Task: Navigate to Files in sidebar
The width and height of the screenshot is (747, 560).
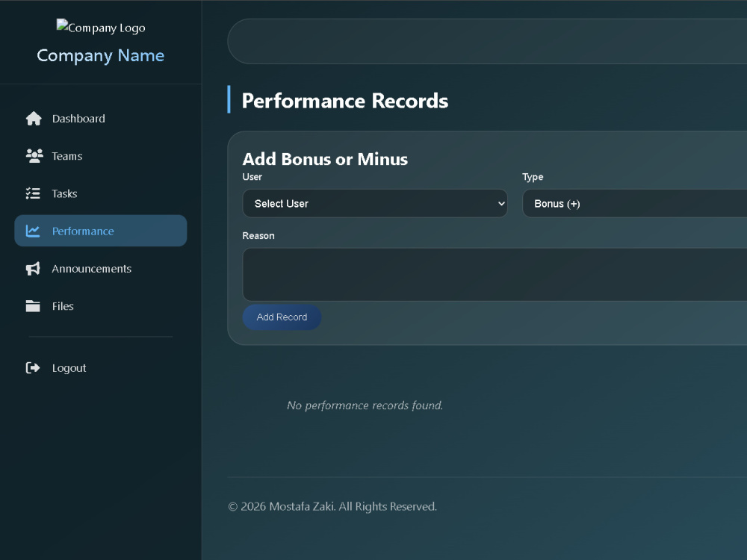Action: pos(101,306)
